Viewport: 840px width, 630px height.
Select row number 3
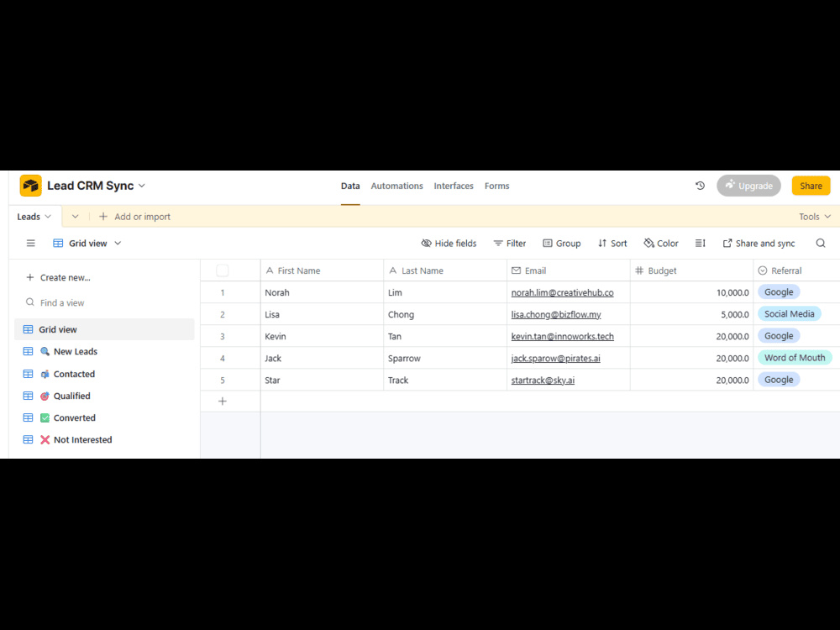coord(223,337)
